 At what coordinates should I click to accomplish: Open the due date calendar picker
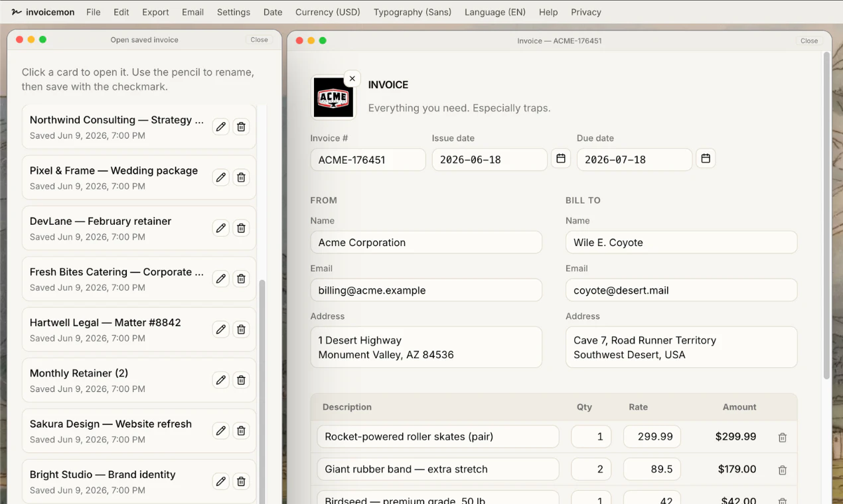(x=706, y=158)
